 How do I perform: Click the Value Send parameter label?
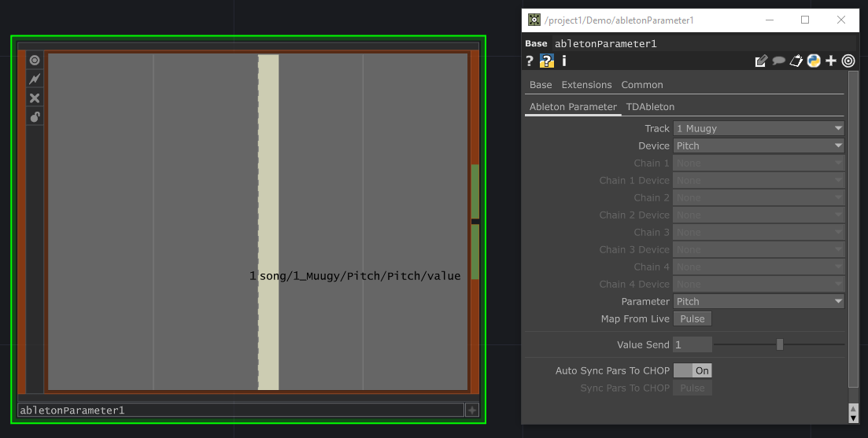click(x=643, y=344)
